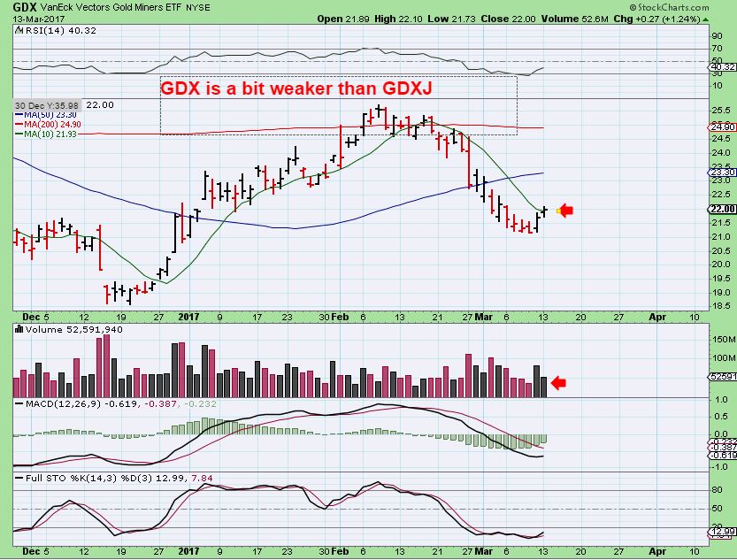737x560 pixels.
Task: Click the 52591 volume tag on right axis
Action: [722, 377]
